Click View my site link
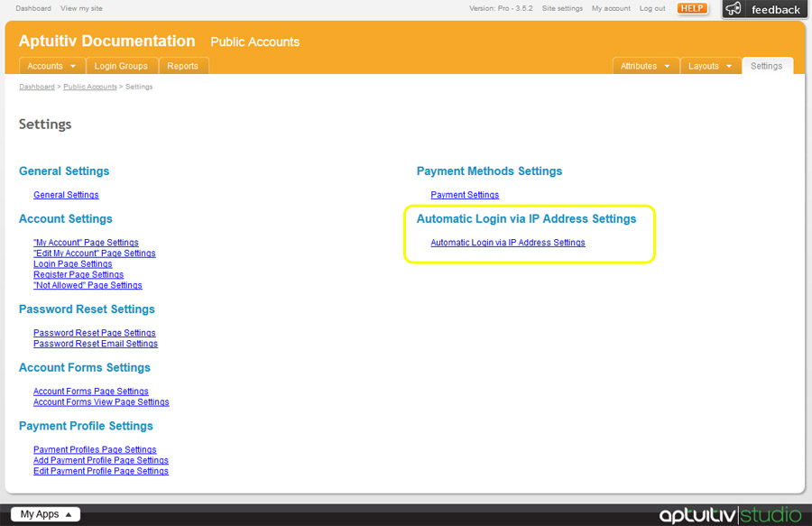The image size is (812, 526). click(81, 8)
